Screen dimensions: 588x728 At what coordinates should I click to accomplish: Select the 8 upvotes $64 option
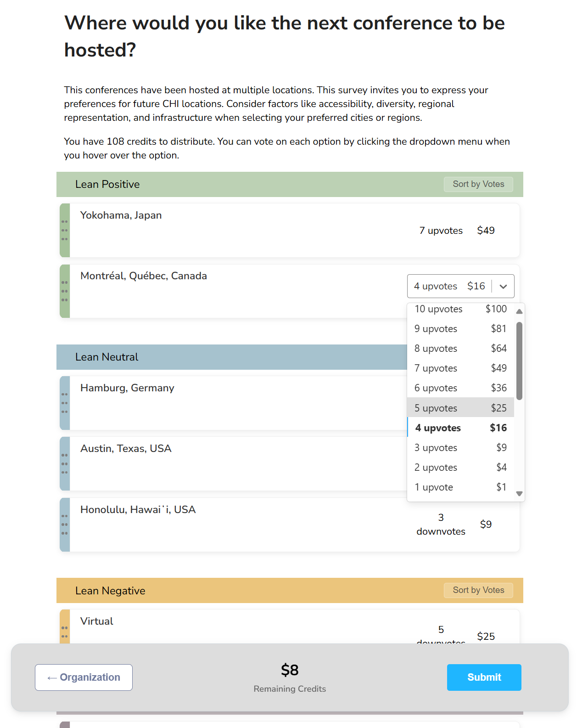(x=460, y=349)
